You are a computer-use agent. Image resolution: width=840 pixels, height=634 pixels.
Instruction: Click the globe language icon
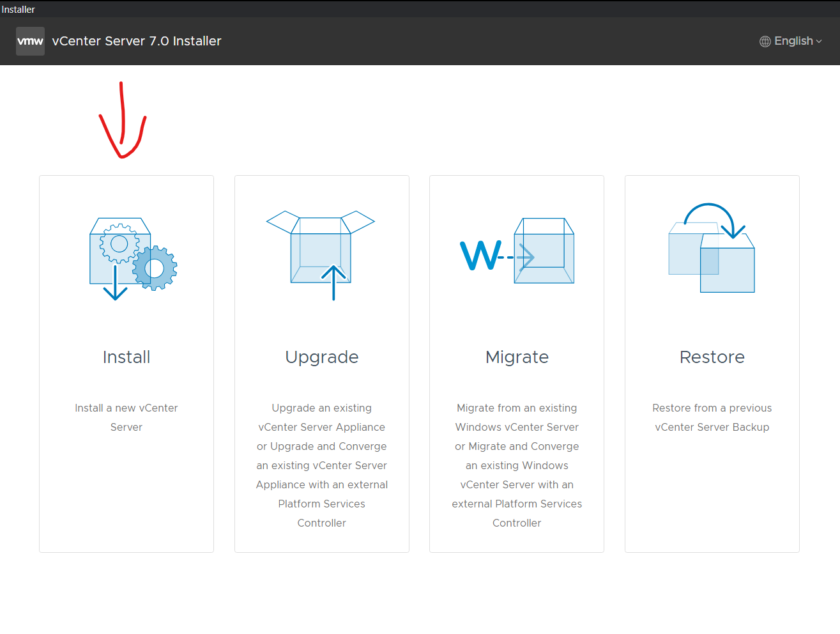click(x=765, y=42)
